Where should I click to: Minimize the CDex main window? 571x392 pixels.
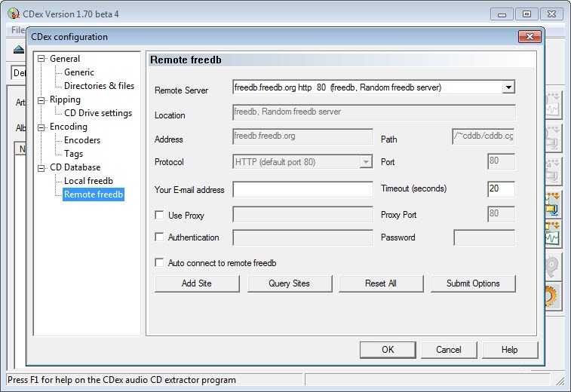click(502, 14)
